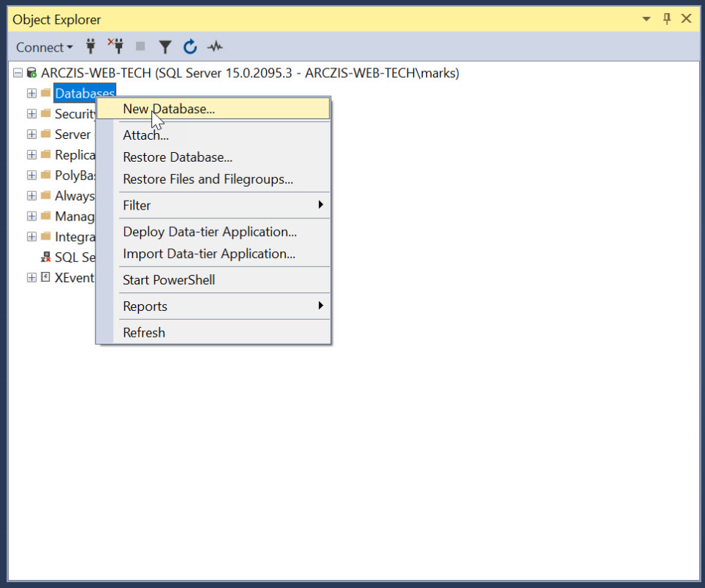Choose Start PowerShell
Screen dimensions: 705x588
tap(214, 280)
